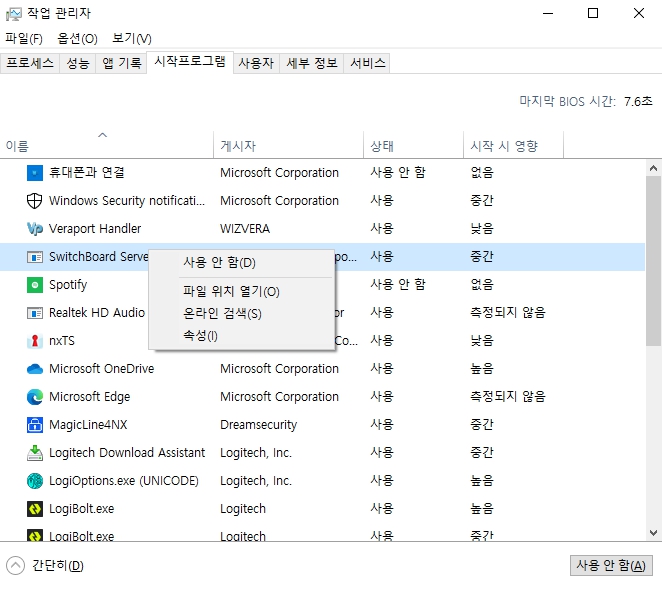Click the scrollbar down arrow
Image resolution: width=662 pixels, height=589 pixels.
click(x=653, y=533)
